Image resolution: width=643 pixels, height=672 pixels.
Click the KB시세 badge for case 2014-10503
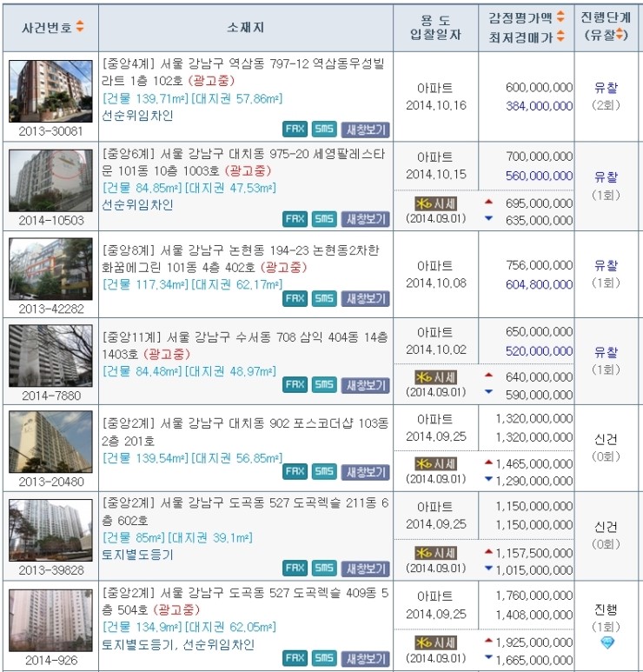click(435, 203)
